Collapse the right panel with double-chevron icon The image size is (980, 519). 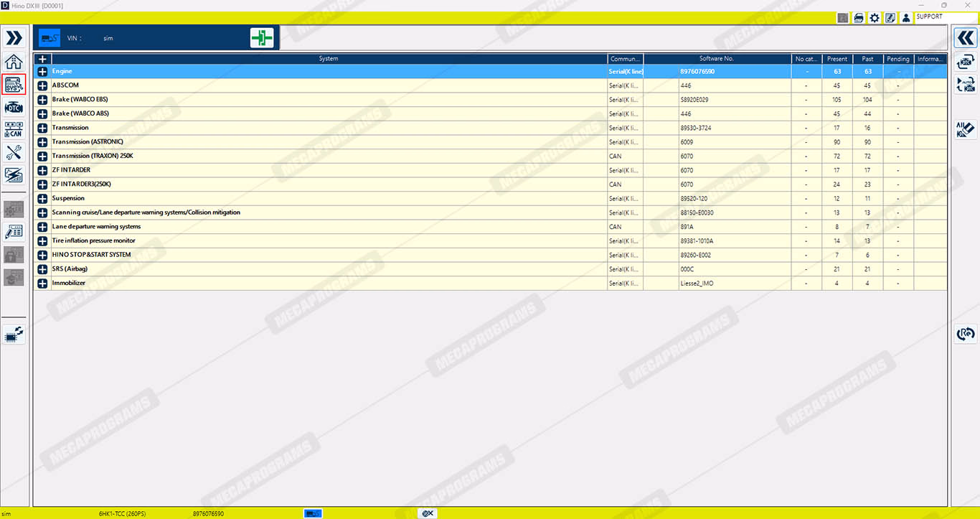[x=966, y=38]
